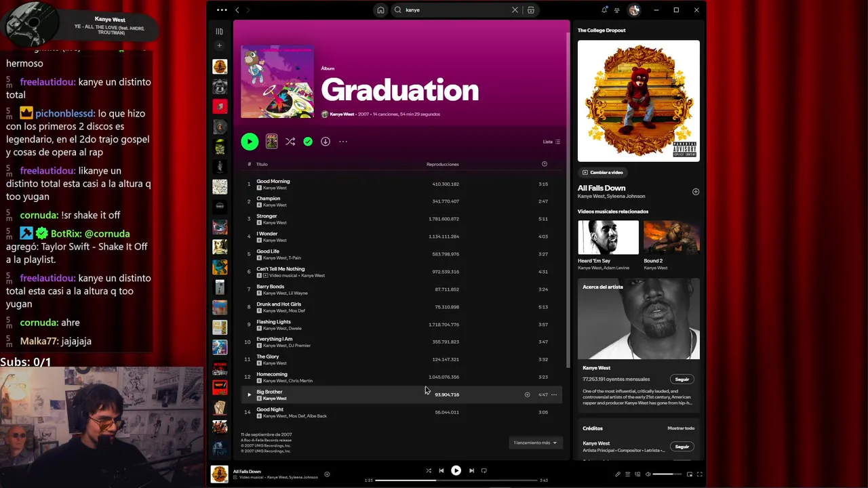The image size is (868, 488).
Task: Open the notifications bell
Action: (604, 10)
